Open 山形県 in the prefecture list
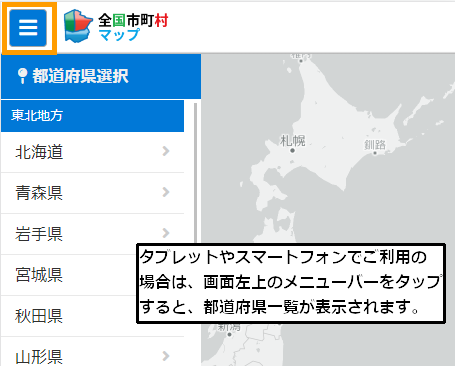The image size is (455, 366). click(93, 352)
